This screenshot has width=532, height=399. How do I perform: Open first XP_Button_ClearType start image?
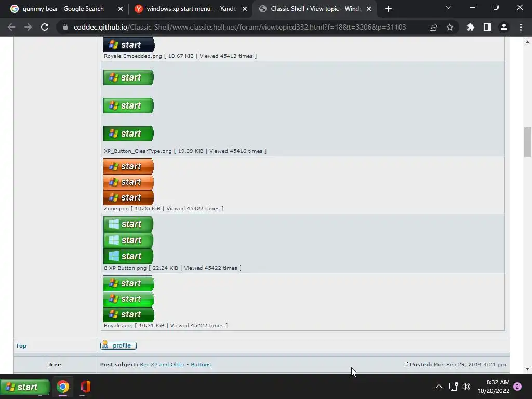129,77
